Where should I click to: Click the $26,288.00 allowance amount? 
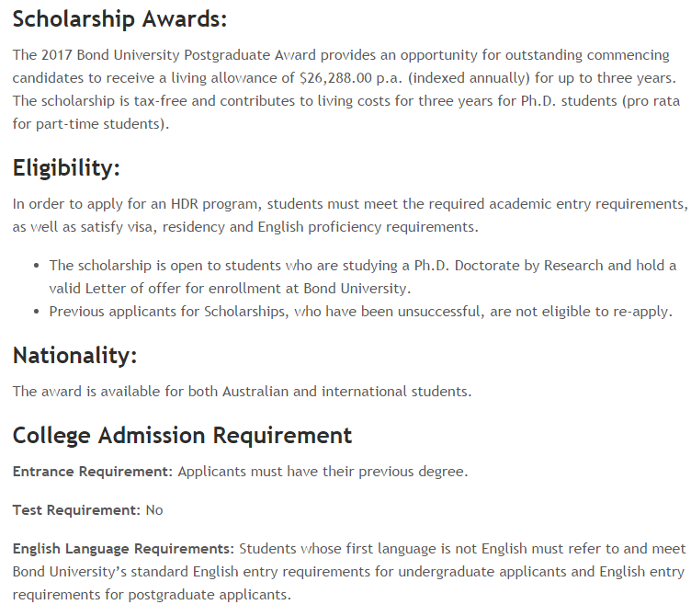pos(335,78)
